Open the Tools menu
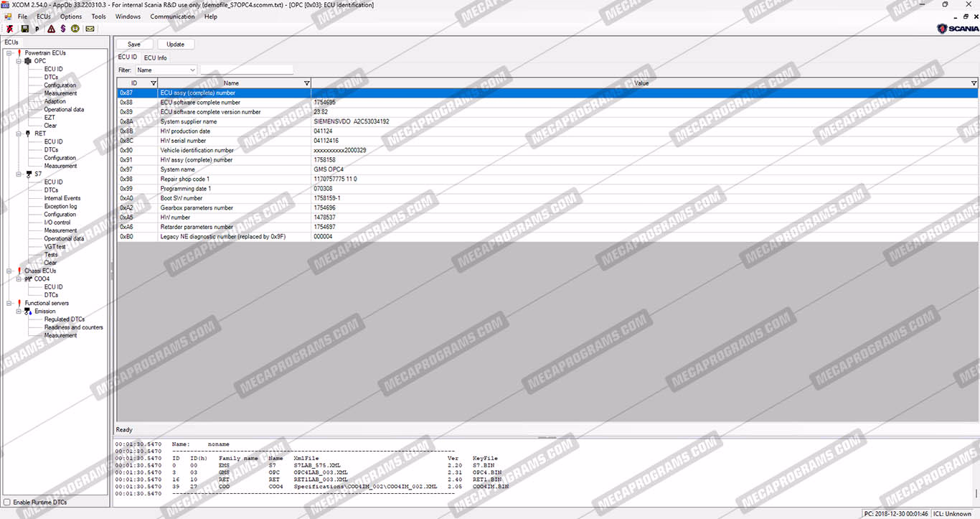980x519 pixels. point(99,17)
